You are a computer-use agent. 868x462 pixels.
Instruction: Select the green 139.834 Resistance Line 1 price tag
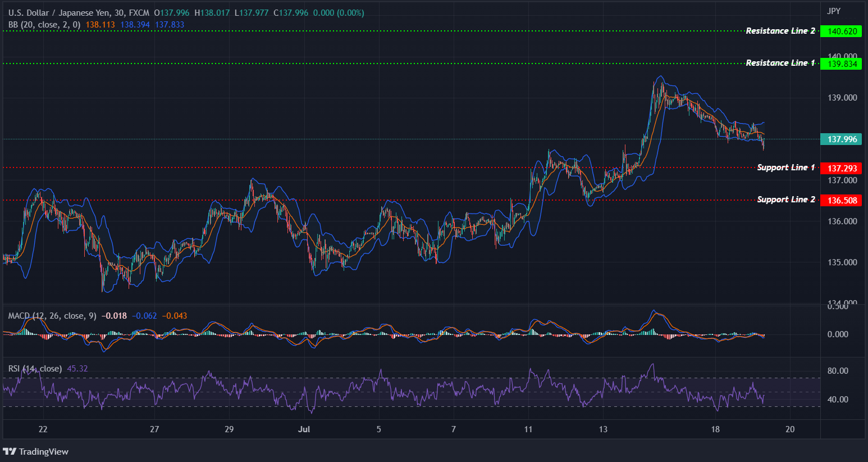click(841, 64)
